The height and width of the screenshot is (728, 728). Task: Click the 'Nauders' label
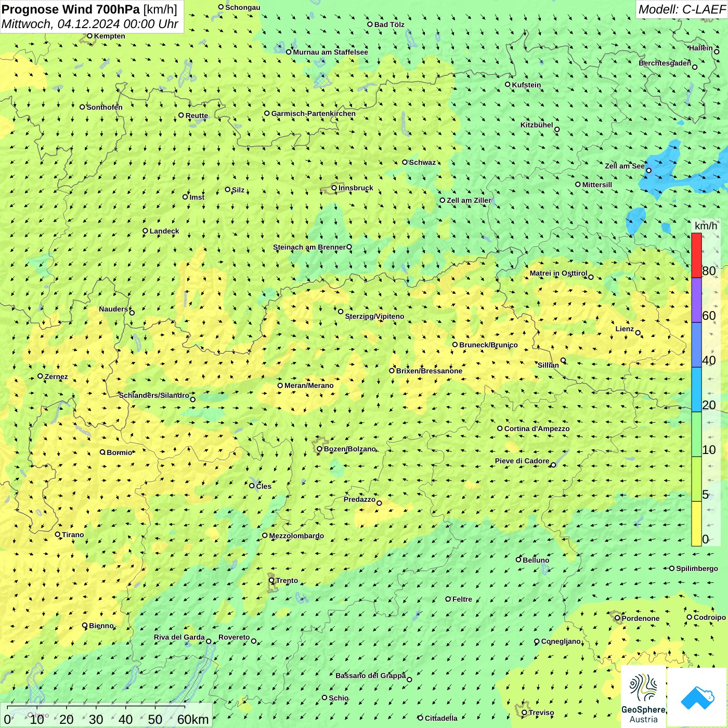click(113, 309)
